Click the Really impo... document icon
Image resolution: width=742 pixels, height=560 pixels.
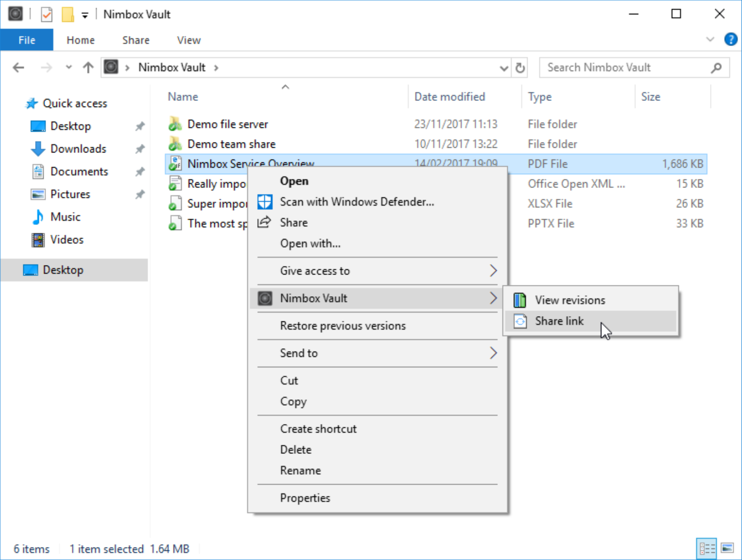pos(175,184)
